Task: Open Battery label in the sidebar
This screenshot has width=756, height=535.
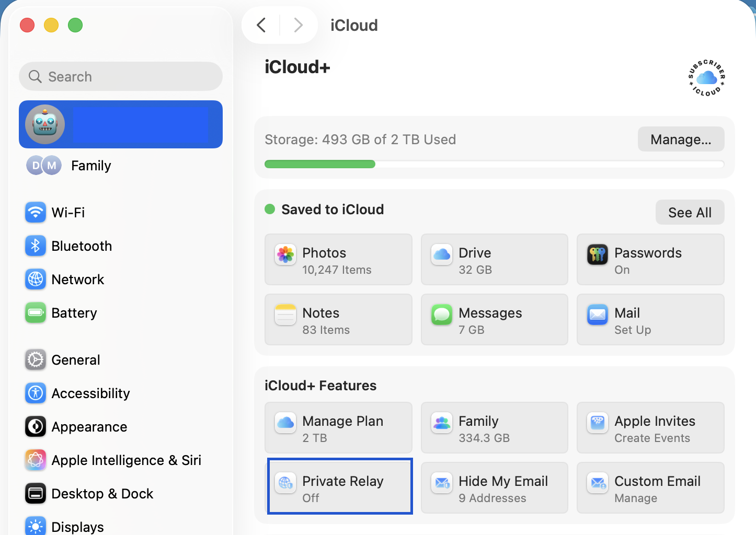Action: coord(74,313)
